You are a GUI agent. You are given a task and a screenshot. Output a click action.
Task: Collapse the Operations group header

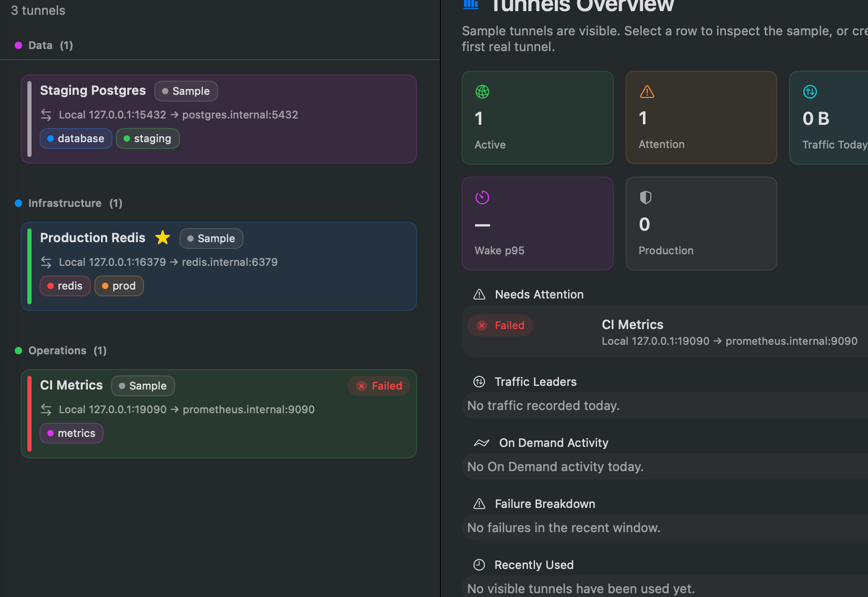(x=61, y=351)
